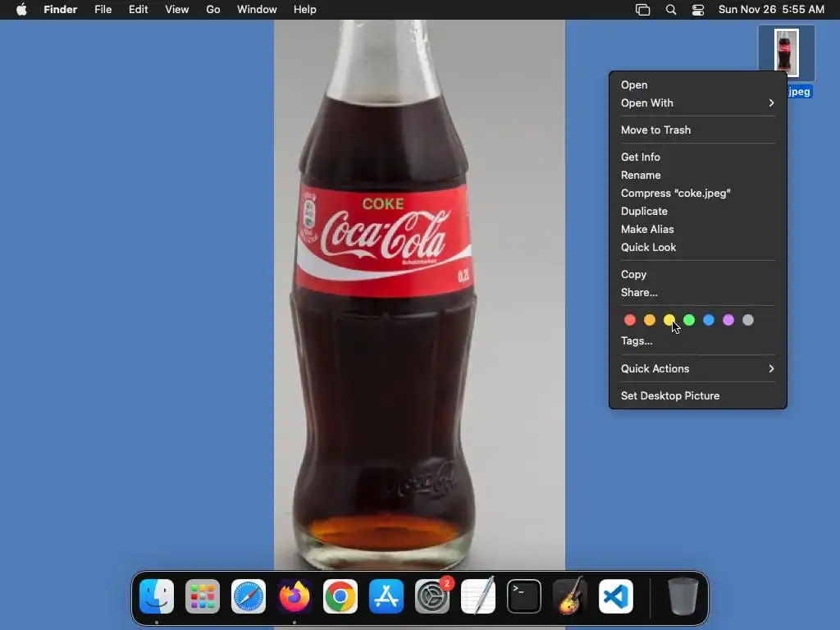Expand the Quick Actions submenu
The image size is (840, 630).
click(697, 368)
